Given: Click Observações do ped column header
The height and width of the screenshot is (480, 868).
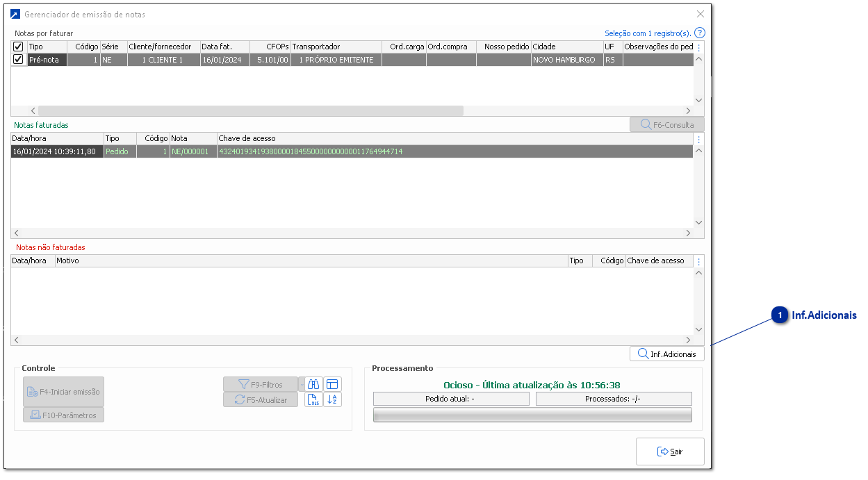Looking at the screenshot, I should (659, 47).
